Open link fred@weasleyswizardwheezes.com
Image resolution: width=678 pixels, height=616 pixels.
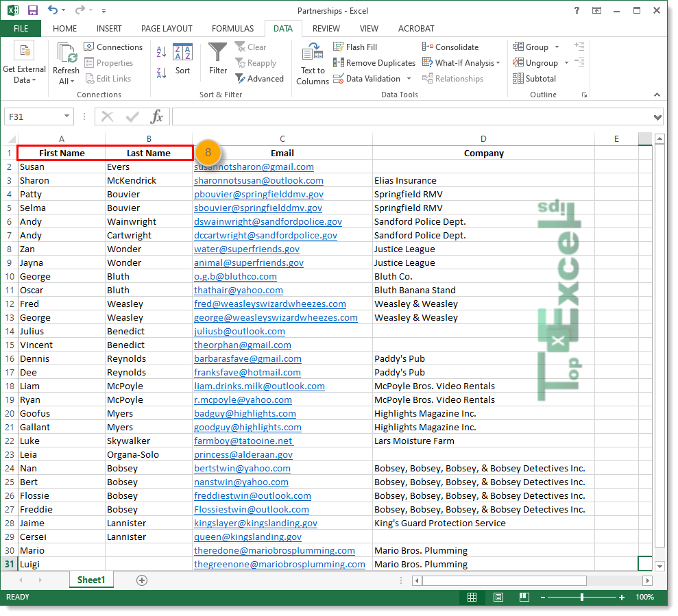pyautogui.click(x=270, y=304)
